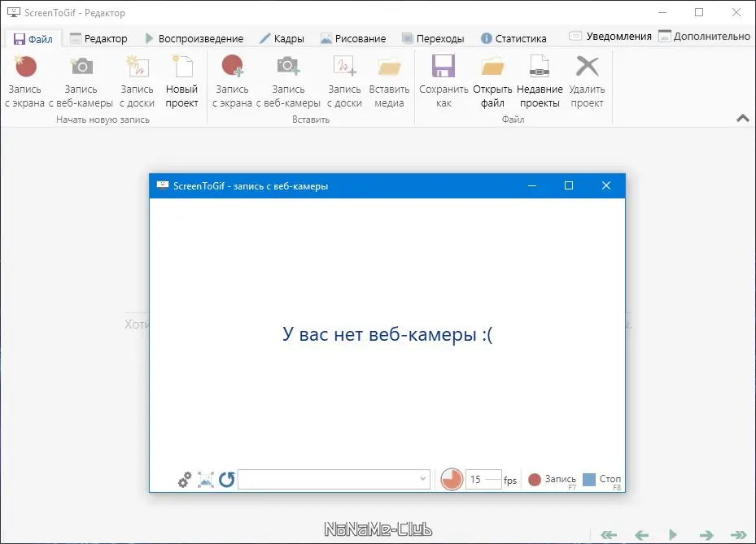Click the Стоп button
This screenshot has width=756, height=544.
[x=601, y=480]
